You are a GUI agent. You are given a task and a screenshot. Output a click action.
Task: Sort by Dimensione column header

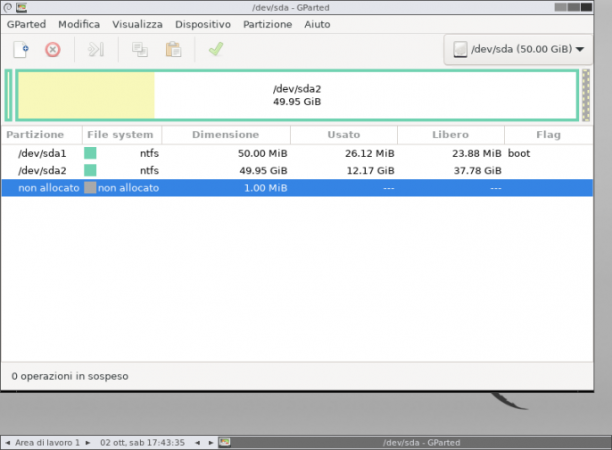(226, 135)
